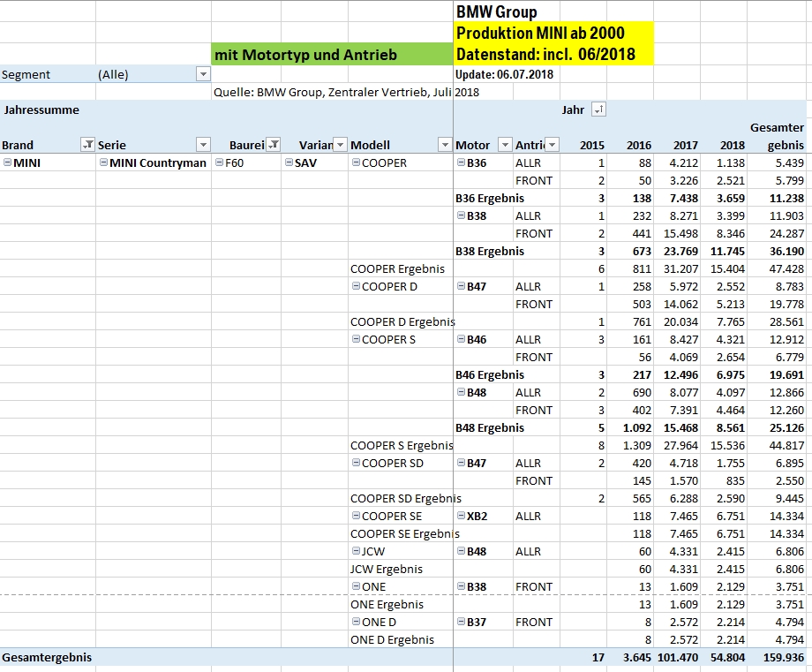
Task: Select the "Update: 06.07.2018" cell
Action: pos(504,74)
